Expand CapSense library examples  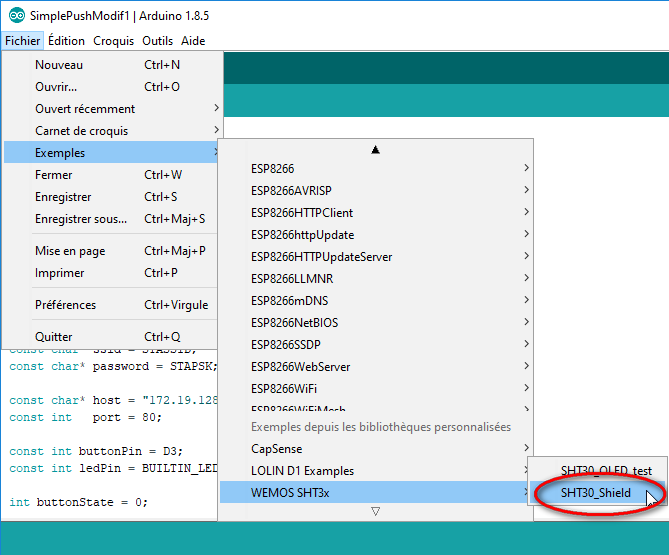coord(376,449)
